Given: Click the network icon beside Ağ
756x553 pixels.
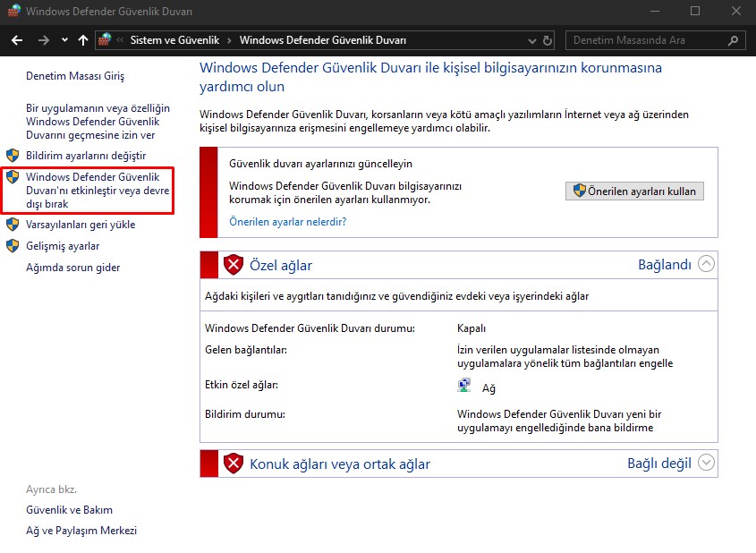Looking at the screenshot, I should pos(463,386).
